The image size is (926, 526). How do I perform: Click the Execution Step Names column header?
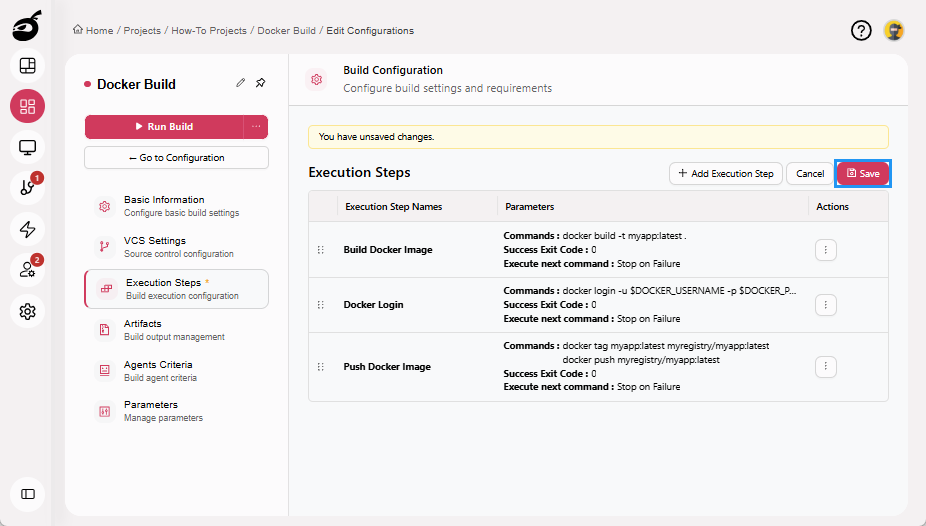tap(394, 207)
